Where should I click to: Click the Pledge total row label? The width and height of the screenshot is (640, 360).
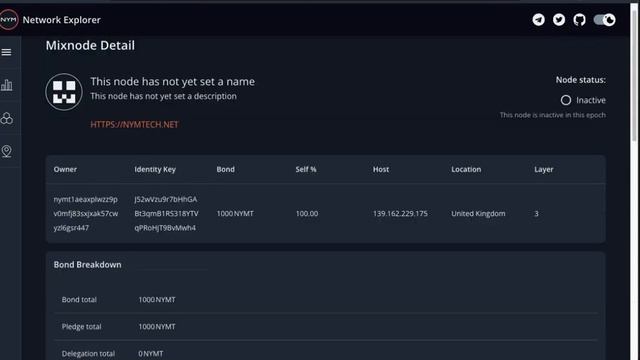(x=82, y=327)
